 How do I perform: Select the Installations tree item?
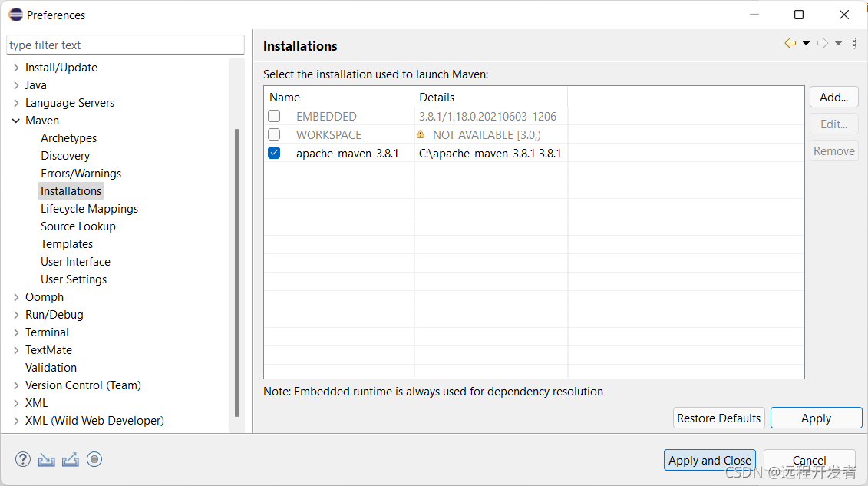click(x=71, y=191)
